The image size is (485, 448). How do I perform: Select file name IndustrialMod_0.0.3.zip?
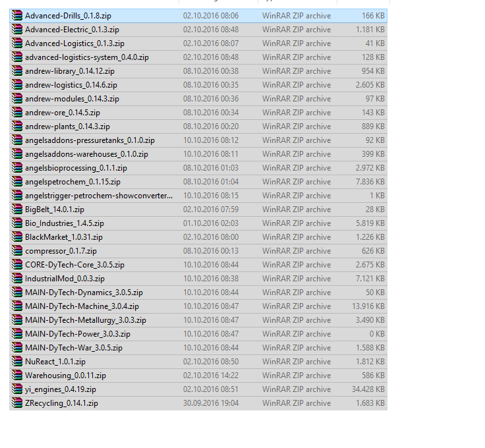pyautogui.click(x=65, y=279)
